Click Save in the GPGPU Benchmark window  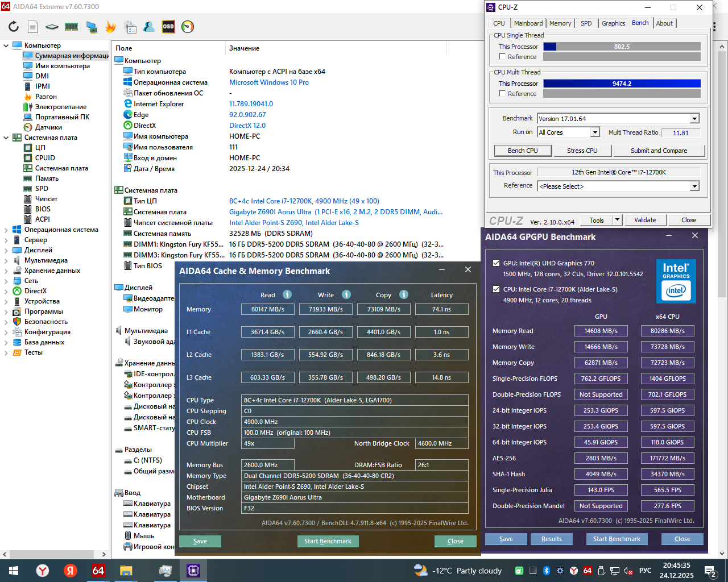[506, 539]
